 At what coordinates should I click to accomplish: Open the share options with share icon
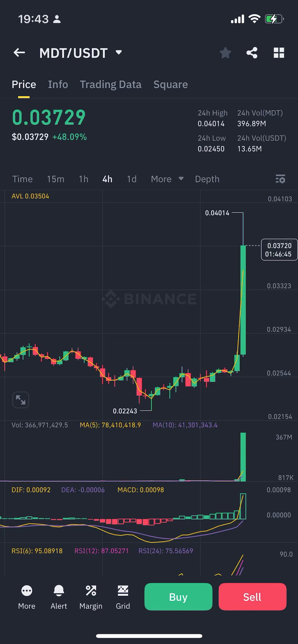tap(252, 53)
